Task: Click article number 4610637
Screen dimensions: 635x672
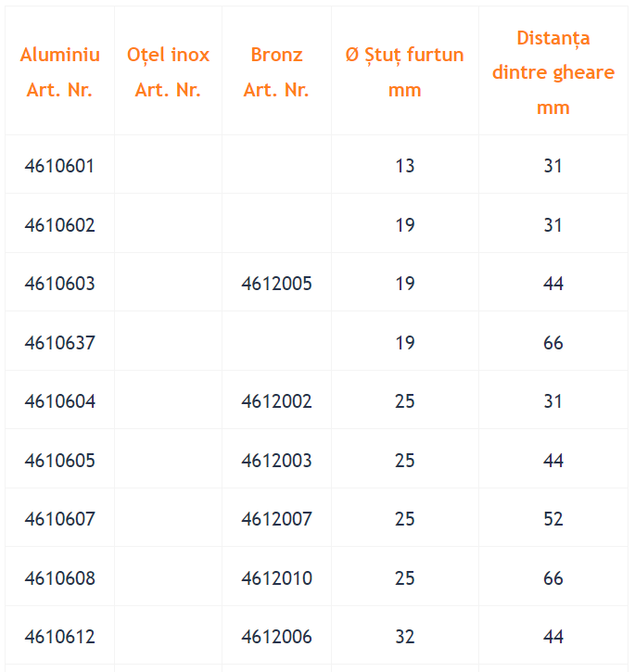Action: coord(59,342)
